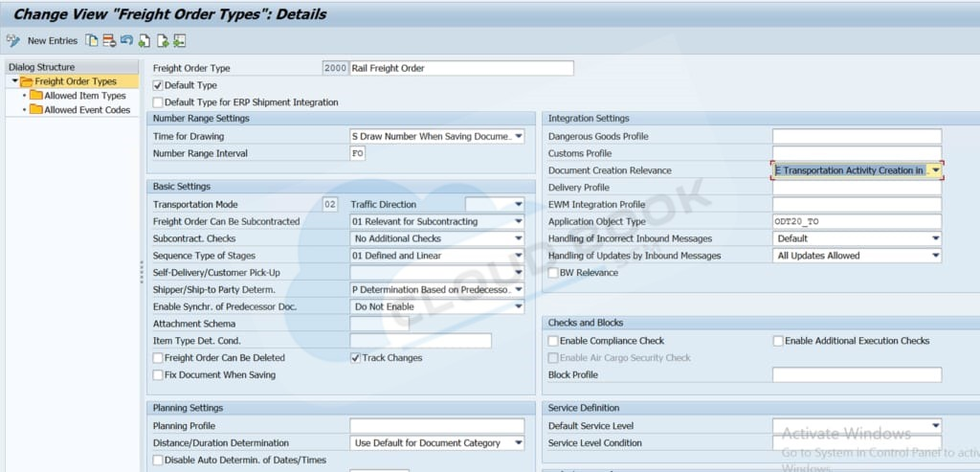The height and width of the screenshot is (472, 980).
Task: Click the dialog structure splitter handle
Action: [142, 271]
